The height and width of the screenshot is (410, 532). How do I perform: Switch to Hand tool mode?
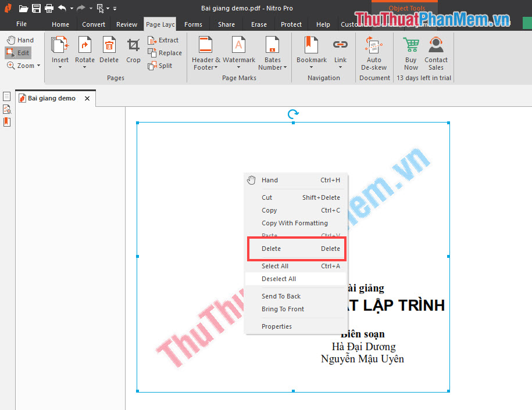20,39
